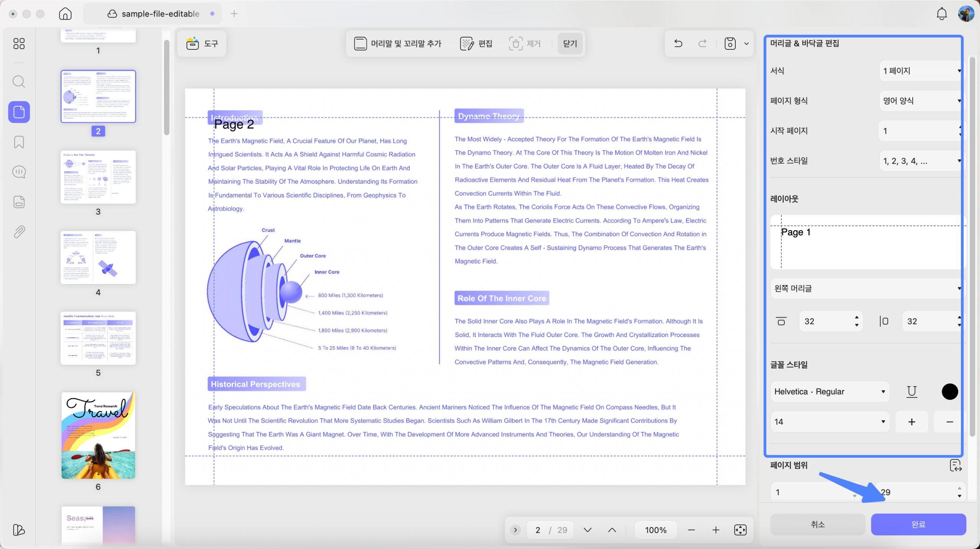The height and width of the screenshot is (549, 980).
Task: Click the right panel scrollbar
Action: point(972,246)
